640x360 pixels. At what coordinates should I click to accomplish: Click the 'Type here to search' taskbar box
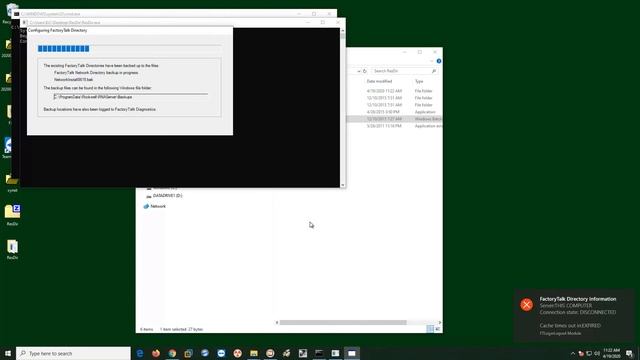click(x=73, y=353)
